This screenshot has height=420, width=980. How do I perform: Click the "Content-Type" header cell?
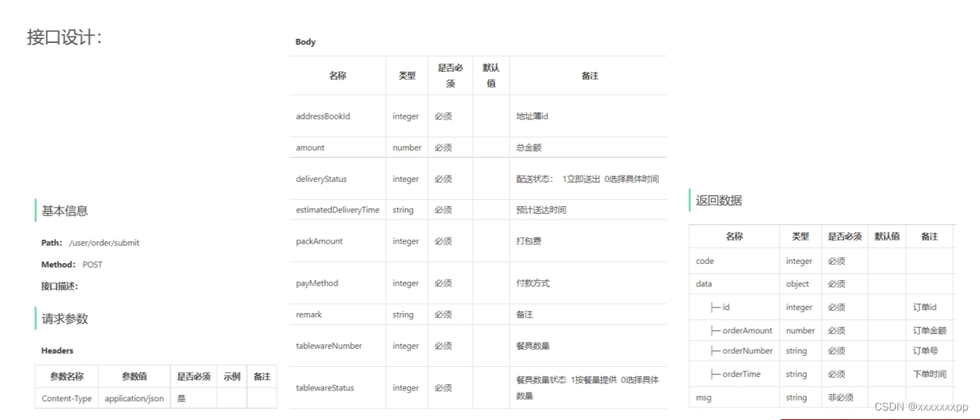tap(66, 399)
